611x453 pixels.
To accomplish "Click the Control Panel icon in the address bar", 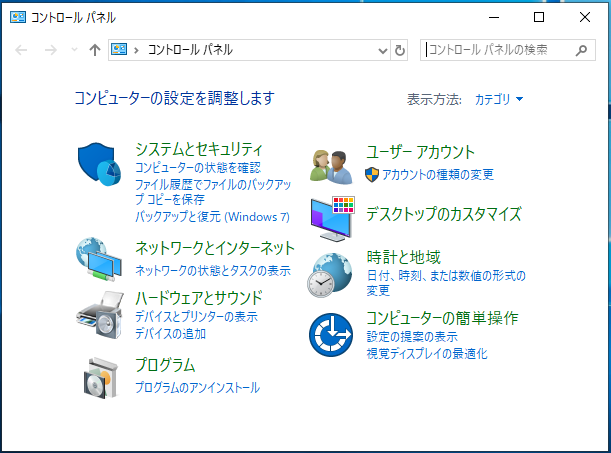I will point(119,49).
